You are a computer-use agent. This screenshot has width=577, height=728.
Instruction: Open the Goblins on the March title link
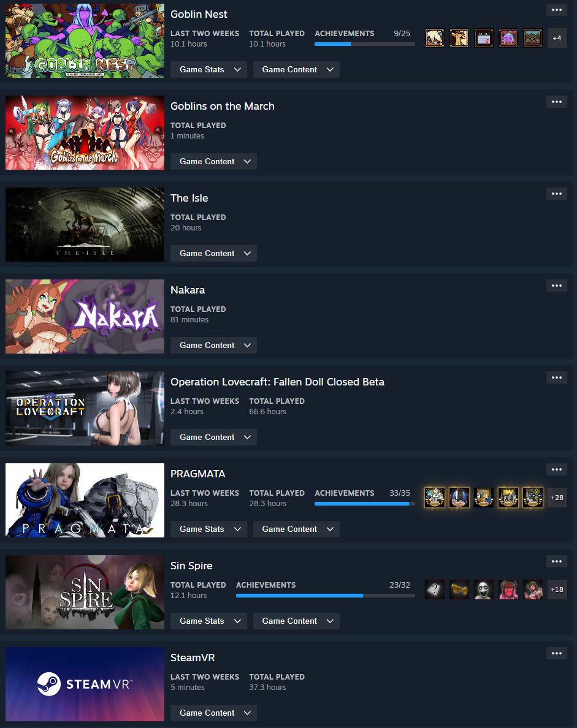(223, 107)
